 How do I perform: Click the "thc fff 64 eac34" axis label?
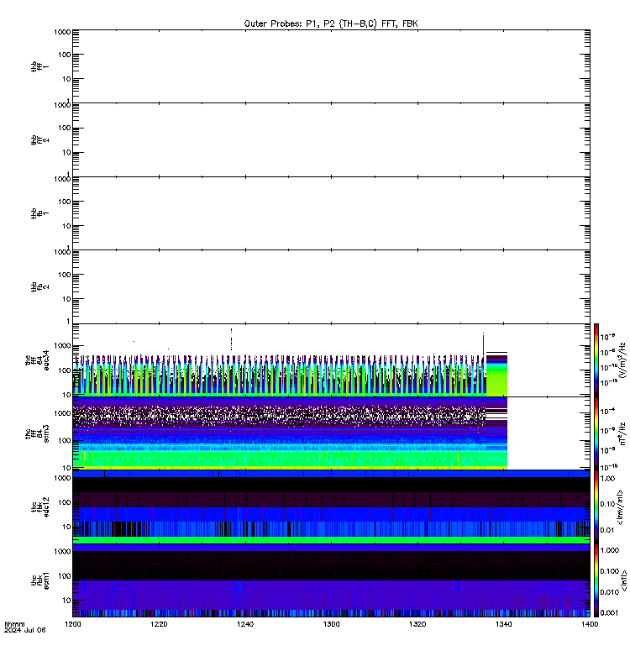37,360
